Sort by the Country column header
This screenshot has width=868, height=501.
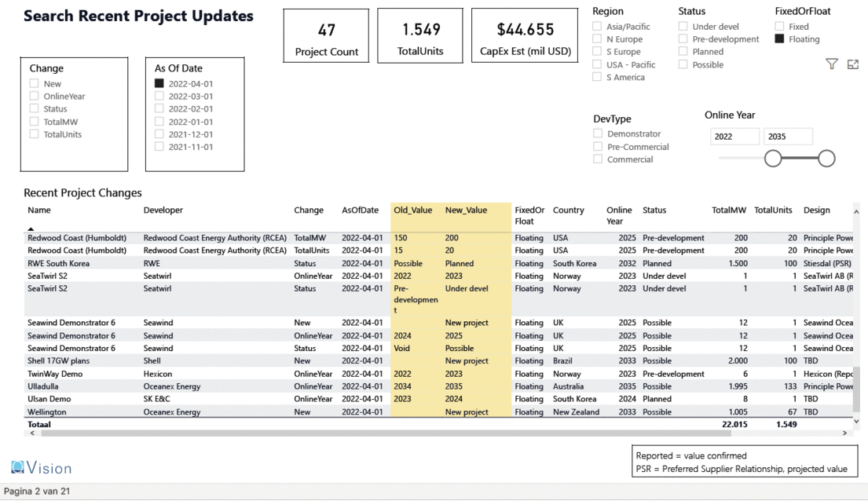click(569, 210)
